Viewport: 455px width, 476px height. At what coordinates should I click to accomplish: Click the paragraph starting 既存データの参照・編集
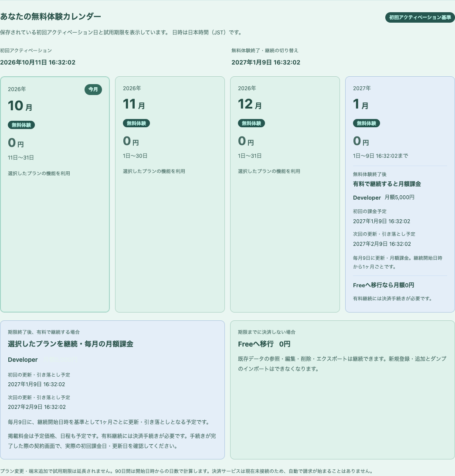[x=342, y=364]
